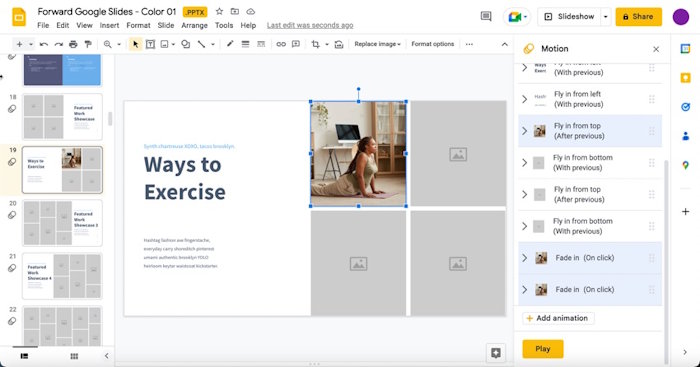Select the Paint format tool
The image size is (700, 367).
(88, 44)
